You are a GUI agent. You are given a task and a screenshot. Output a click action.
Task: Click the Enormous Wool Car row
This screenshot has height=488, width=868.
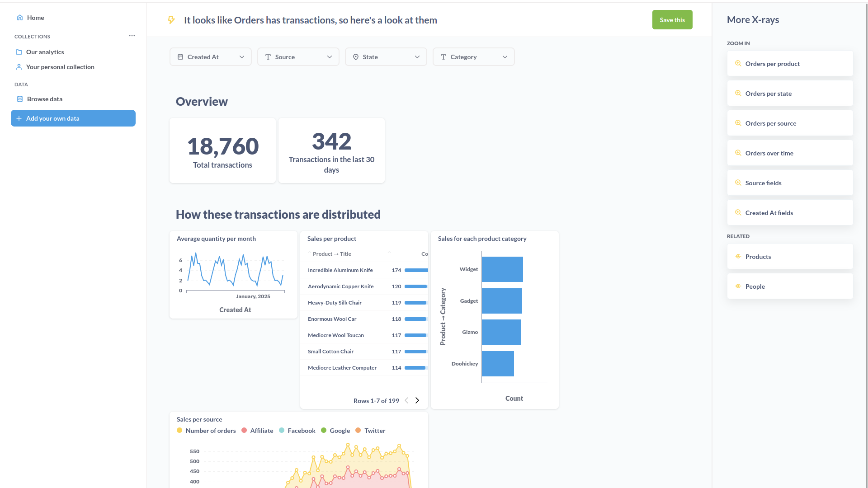[x=364, y=319]
